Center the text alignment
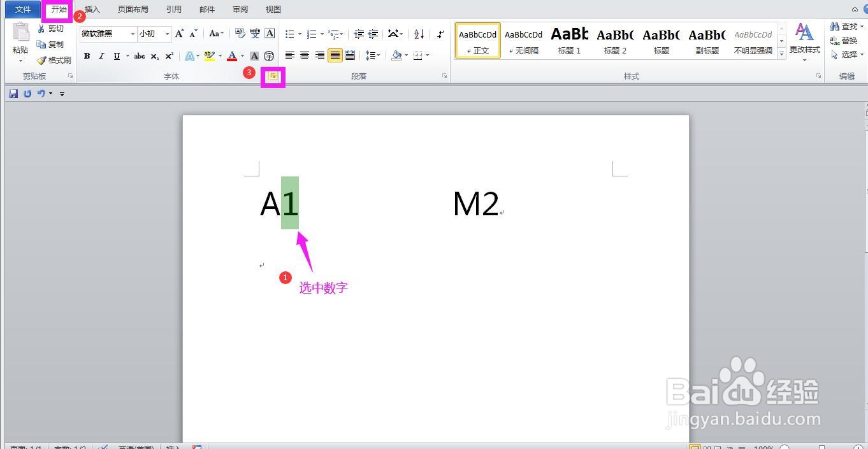The width and height of the screenshot is (868, 449). click(x=305, y=55)
